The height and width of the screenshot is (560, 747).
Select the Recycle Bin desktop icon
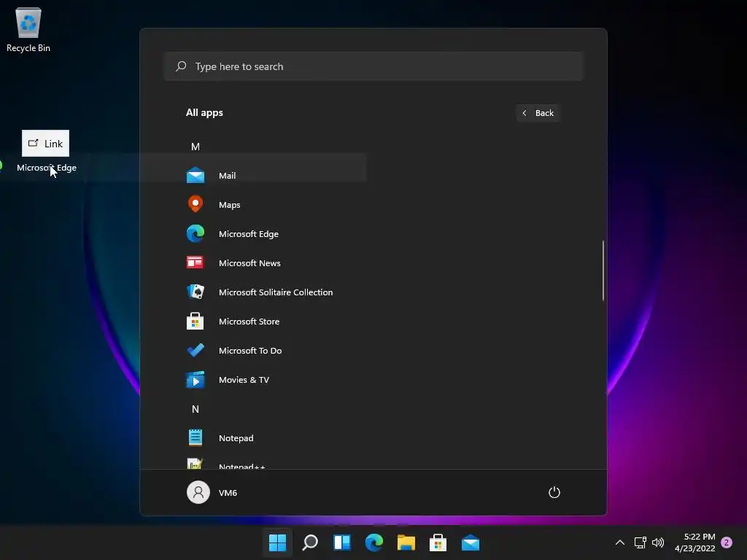pyautogui.click(x=28, y=23)
